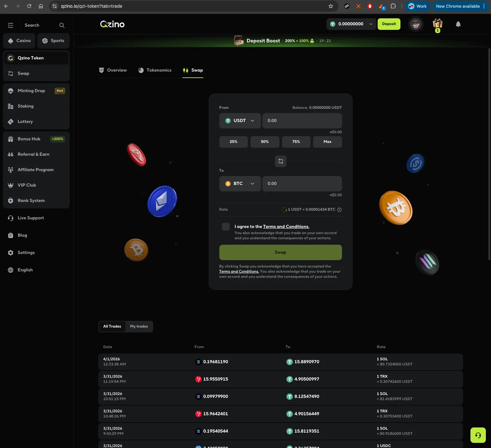Click the green Deposit button
Image resolution: width=491 pixels, height=448 pixels.
[389, 24]
